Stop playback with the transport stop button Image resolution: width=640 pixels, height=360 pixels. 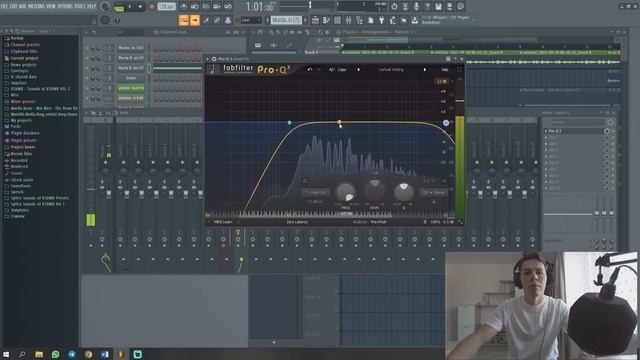click(140, 7)
